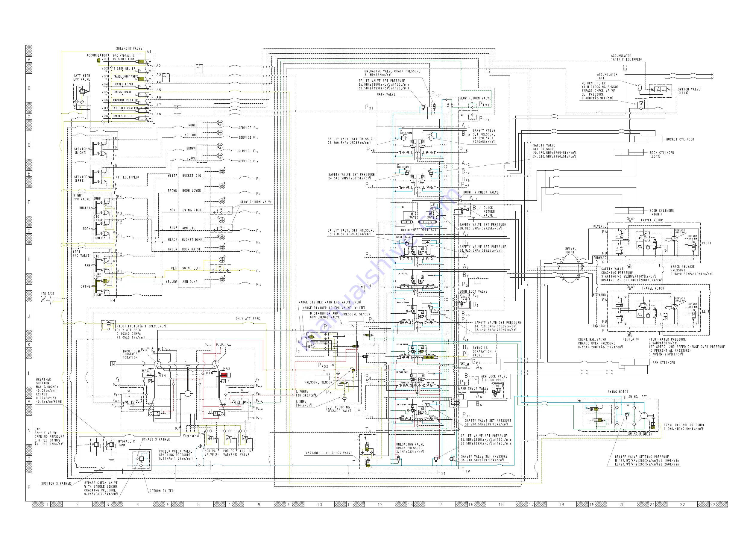Click the ONLY ATT SPEC label
Viewport: 756px width, 535px height.
(x=248, y=319)
